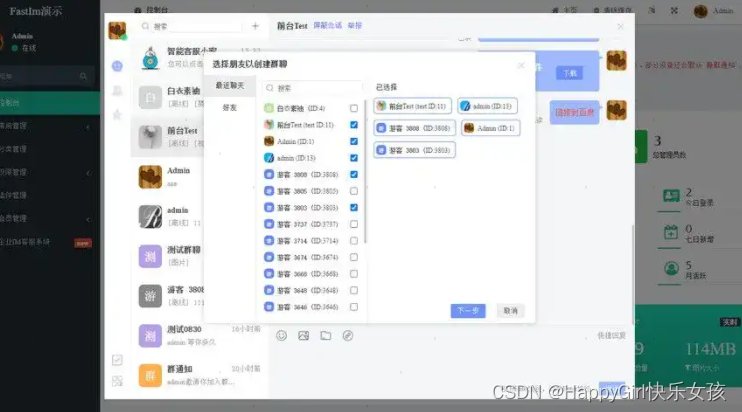This screenshot has height=412, width=742.
Task: Click the 链接到百度 message bubble
Action: (x=574, y=113)
